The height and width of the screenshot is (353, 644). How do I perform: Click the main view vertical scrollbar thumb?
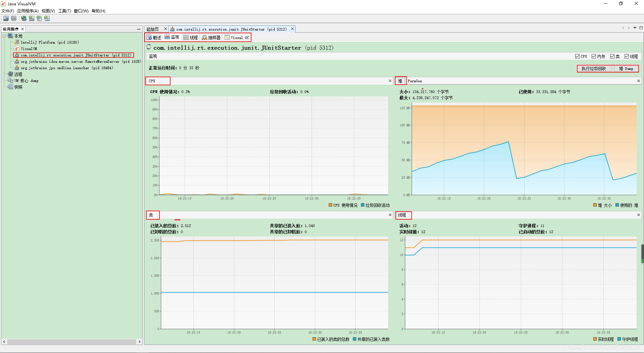[x=643, y=254]
